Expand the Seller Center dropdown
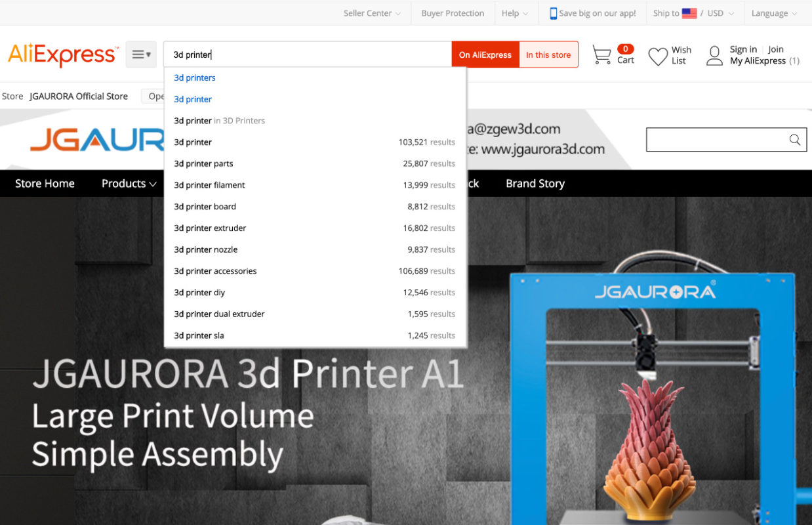The image size is (812, 525). coord(372,13)
